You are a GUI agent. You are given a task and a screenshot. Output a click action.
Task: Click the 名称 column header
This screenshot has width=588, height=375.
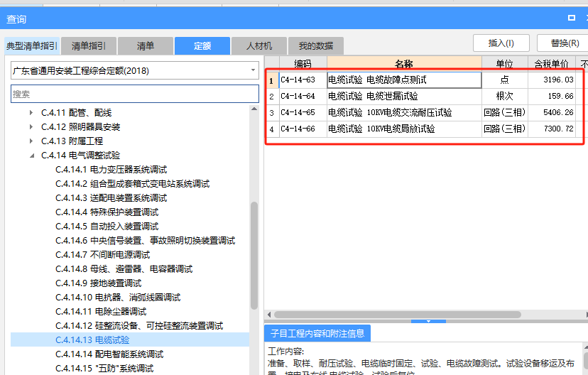[x=404, y=62]
